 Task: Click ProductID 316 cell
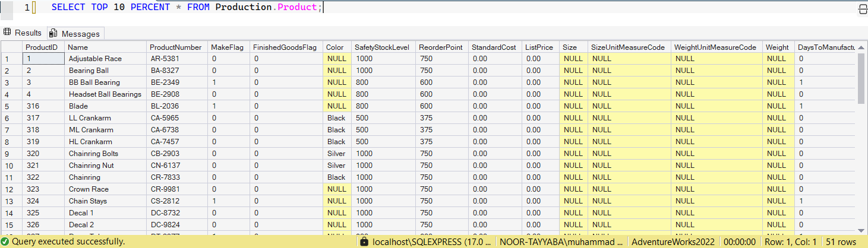[x=43, y=106]
